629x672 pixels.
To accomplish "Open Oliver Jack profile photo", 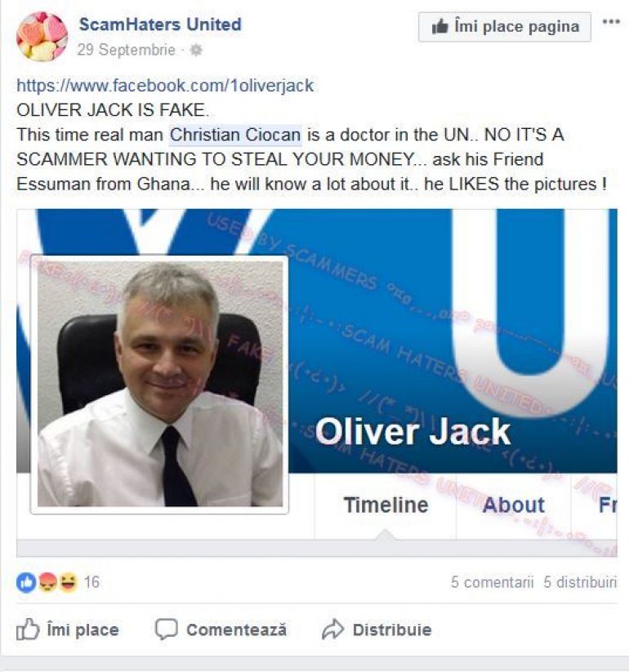I will point(159,385).
